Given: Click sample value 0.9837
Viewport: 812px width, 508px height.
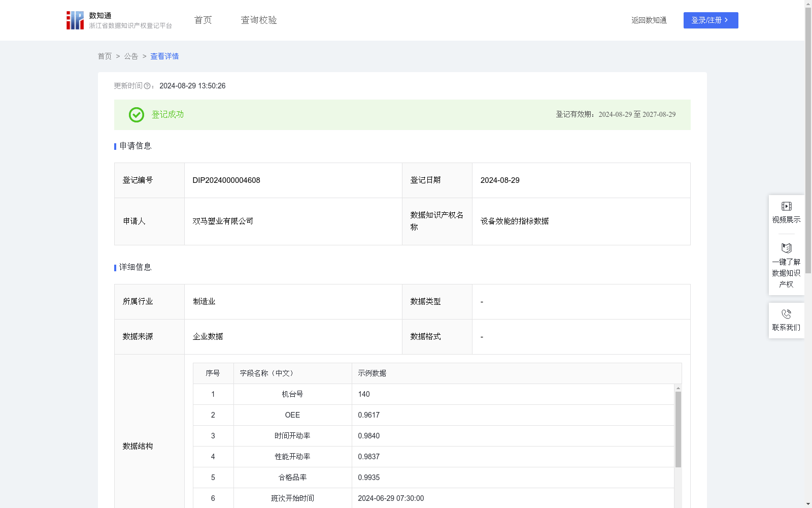Looking at the screenshot, I should click(369, 457).
